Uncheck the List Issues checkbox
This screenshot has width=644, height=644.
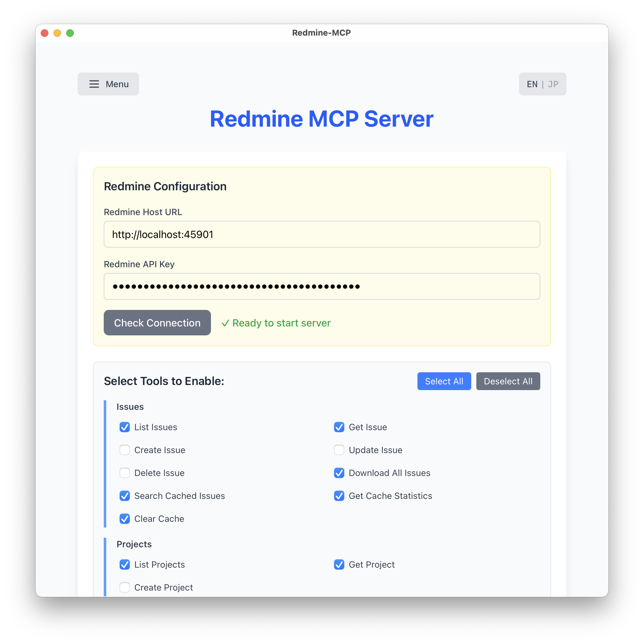125,427
